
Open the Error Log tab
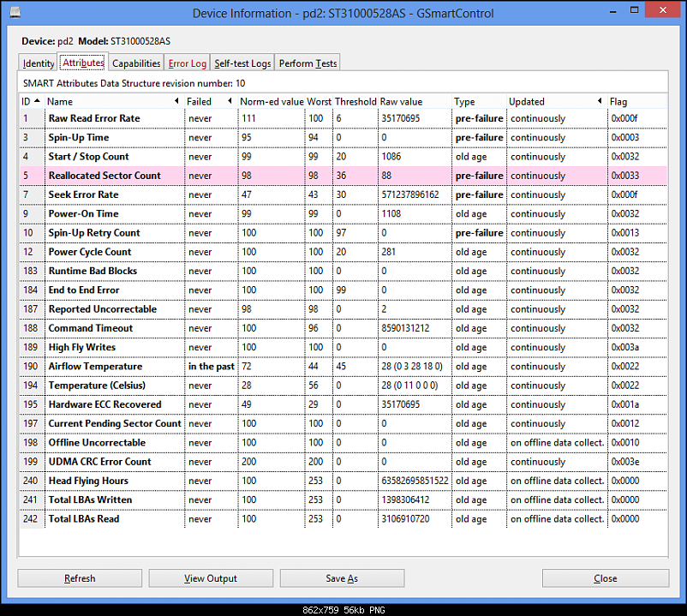click(x=187, y=63)
